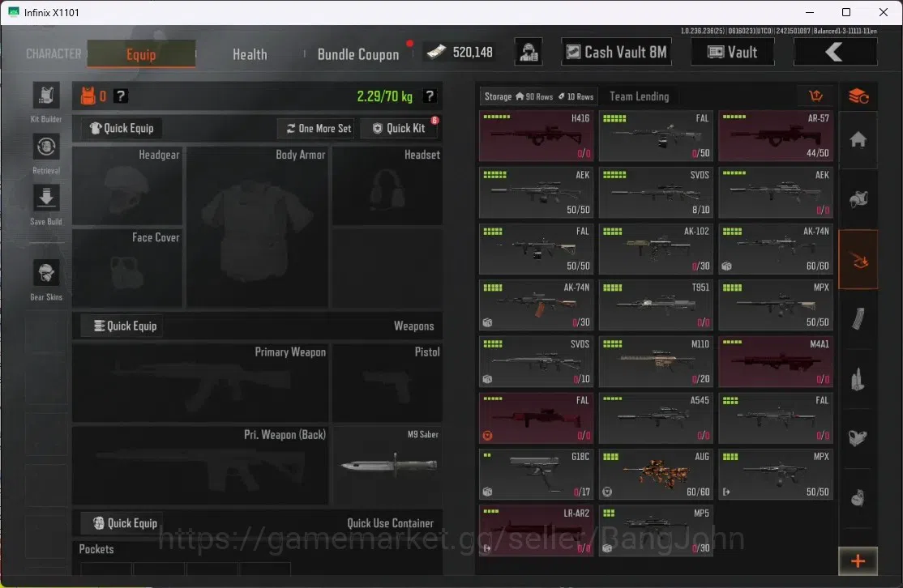903x588 pixels.
Task: Select the AUG with orange camo skin
Action: click(x=656, y=474)
